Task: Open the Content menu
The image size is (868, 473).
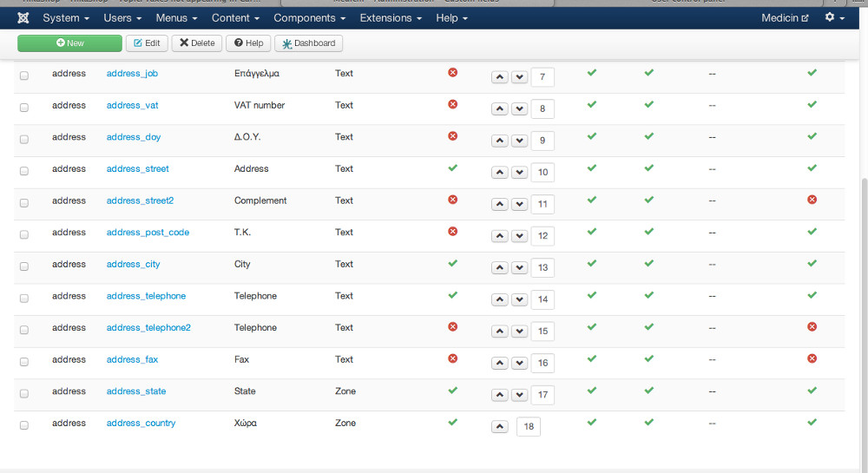Action: (x=235, y=17)
